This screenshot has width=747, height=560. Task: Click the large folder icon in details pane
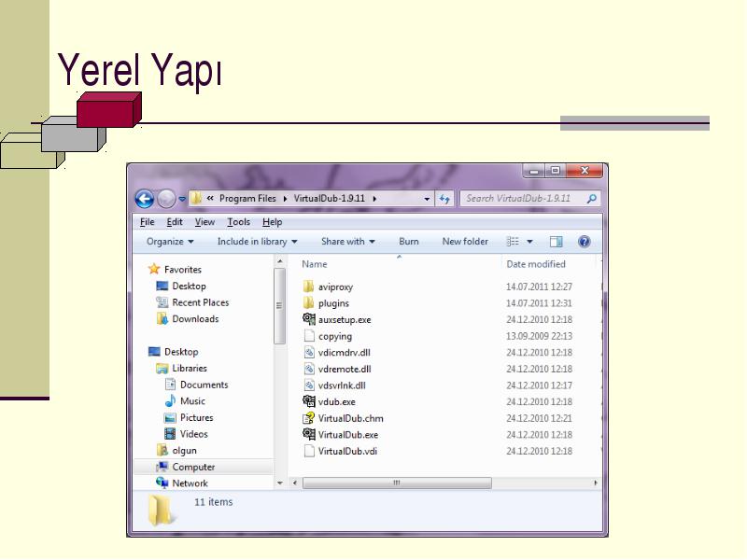[160, 510]
